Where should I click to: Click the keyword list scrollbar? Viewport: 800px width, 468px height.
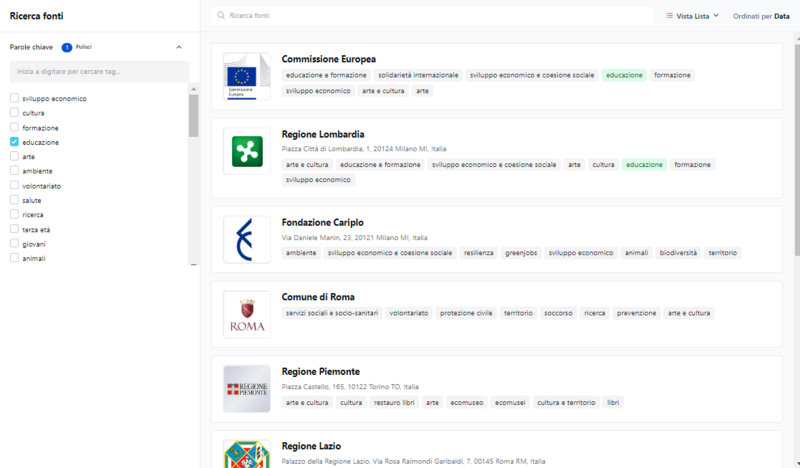[x=193, y=115]
